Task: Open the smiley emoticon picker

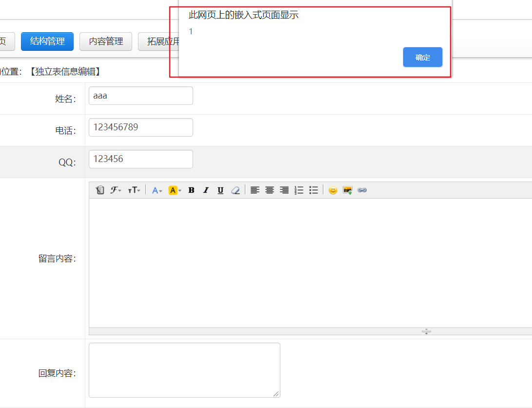Action: [x=333, y=190]
